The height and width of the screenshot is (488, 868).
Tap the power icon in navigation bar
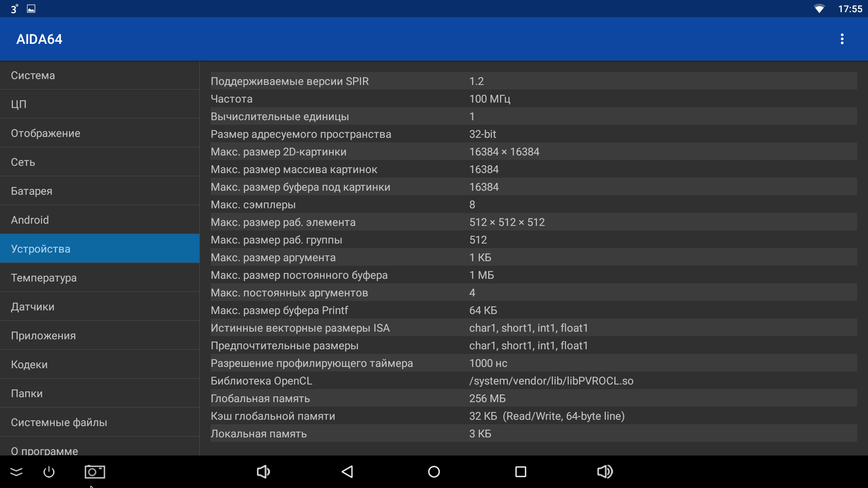(x=49, y=472)
